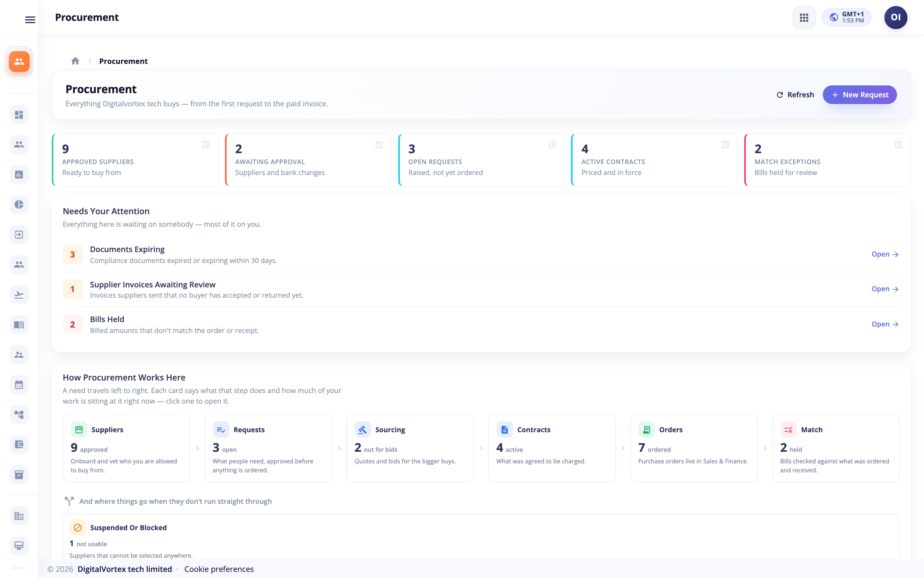
Task: Open the open-book sidebar icon
Action: coord(19,325)
